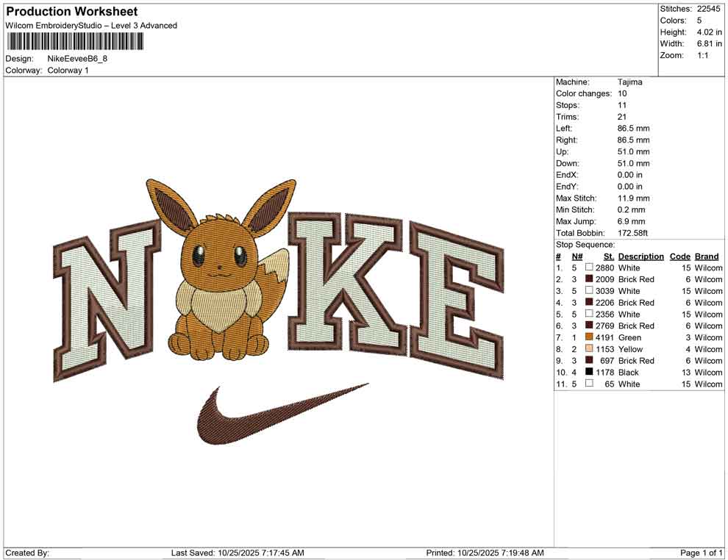Click the black swatch for stop 10

(x=589, y=372)
